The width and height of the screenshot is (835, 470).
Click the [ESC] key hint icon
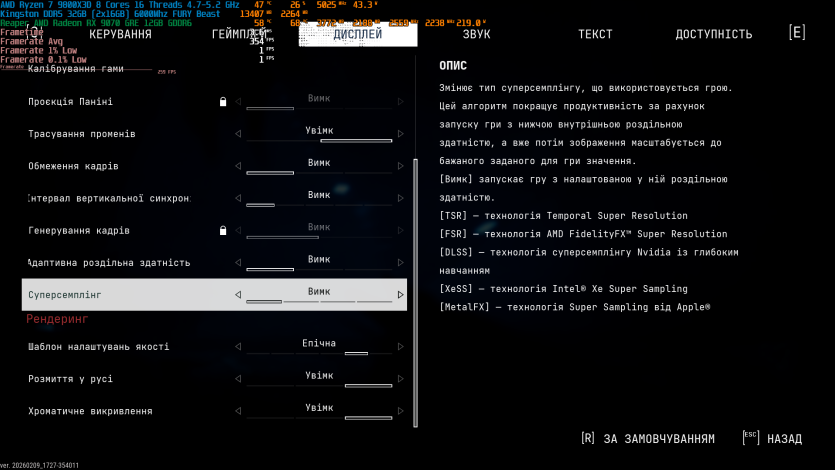750,438
